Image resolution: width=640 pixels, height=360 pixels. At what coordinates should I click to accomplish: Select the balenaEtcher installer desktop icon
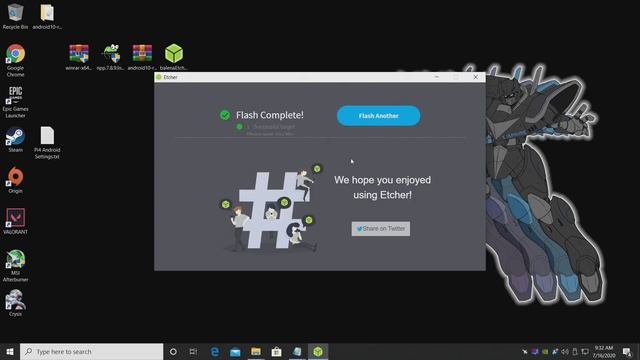pos(174,57)
